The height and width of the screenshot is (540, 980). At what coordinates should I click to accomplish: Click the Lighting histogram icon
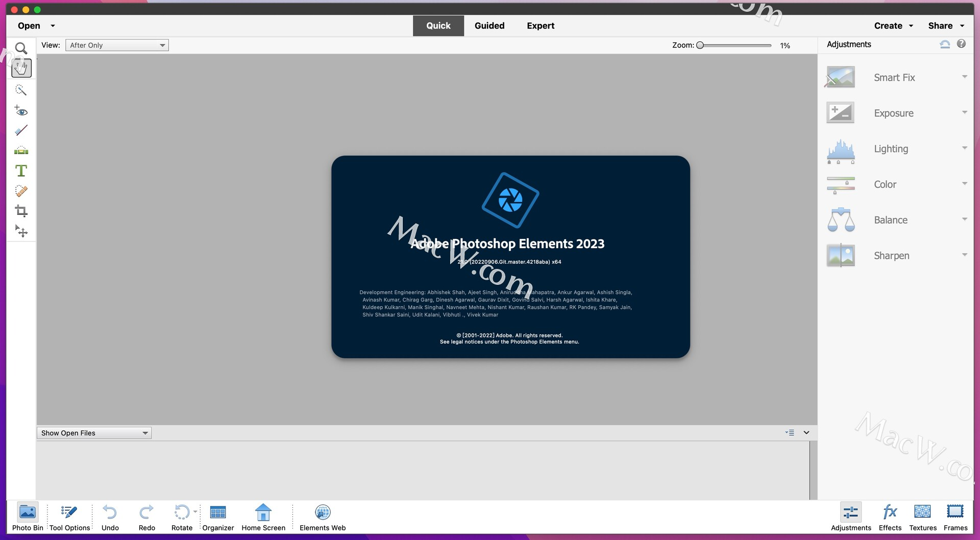pos(840,151)
